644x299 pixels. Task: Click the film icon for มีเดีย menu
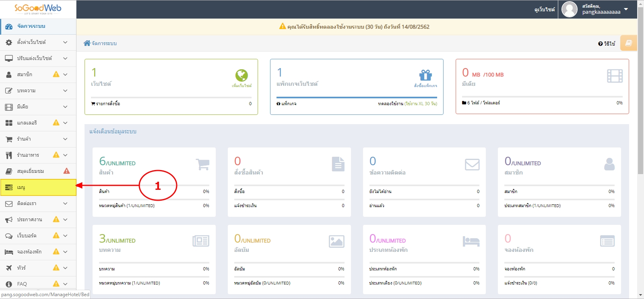pyautogui.click(x=9, y=107)
